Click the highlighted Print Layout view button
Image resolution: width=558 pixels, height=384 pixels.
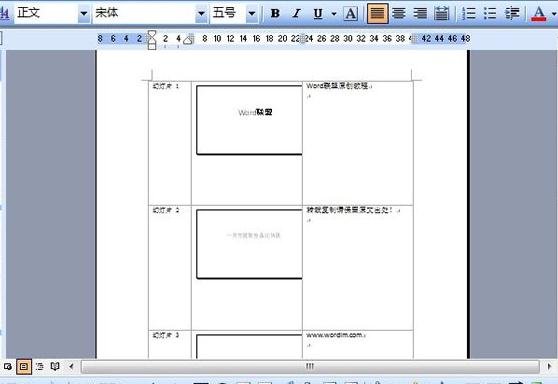(x=24, y=366)
